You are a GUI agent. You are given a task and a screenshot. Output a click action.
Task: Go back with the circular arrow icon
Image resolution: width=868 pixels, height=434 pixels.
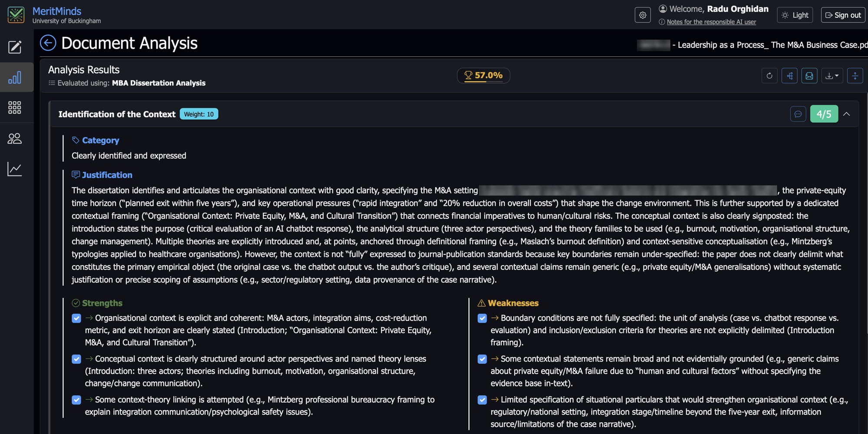[48, 43]
